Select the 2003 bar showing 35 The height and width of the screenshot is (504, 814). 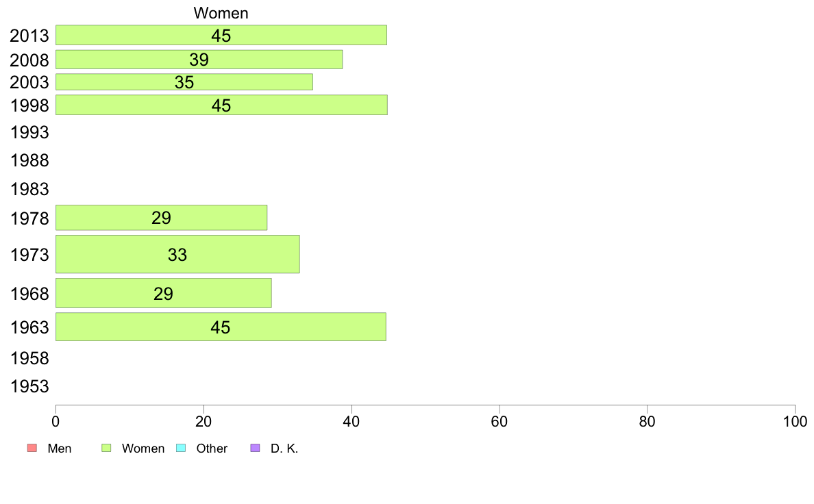(184, 82)
